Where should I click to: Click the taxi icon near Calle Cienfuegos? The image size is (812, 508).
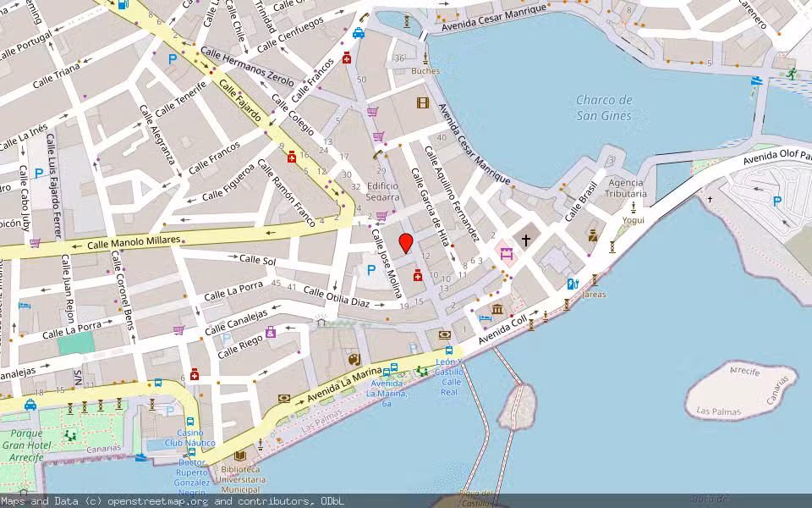tap(359, 34)
